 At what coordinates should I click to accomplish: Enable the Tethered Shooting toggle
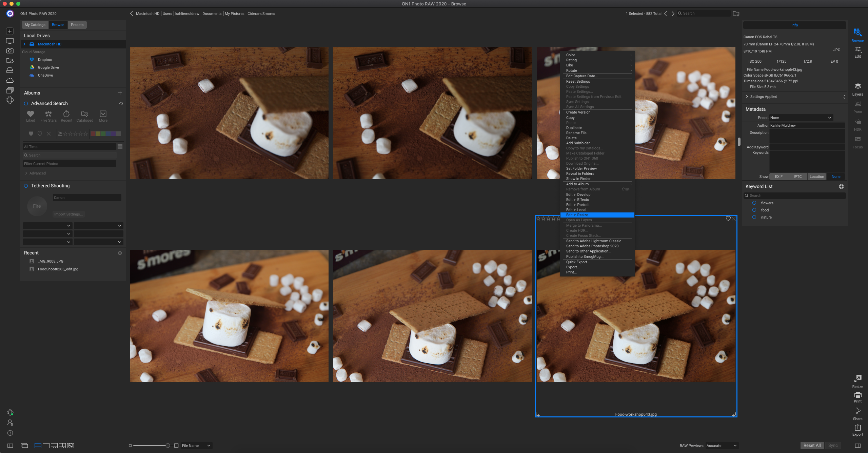pyautogui.click(x=26, y=186)
